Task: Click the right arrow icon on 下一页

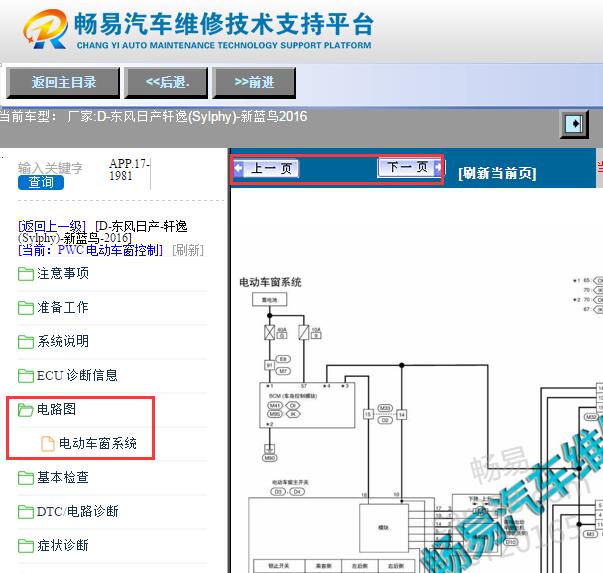Action: click(x=438, y=167)
